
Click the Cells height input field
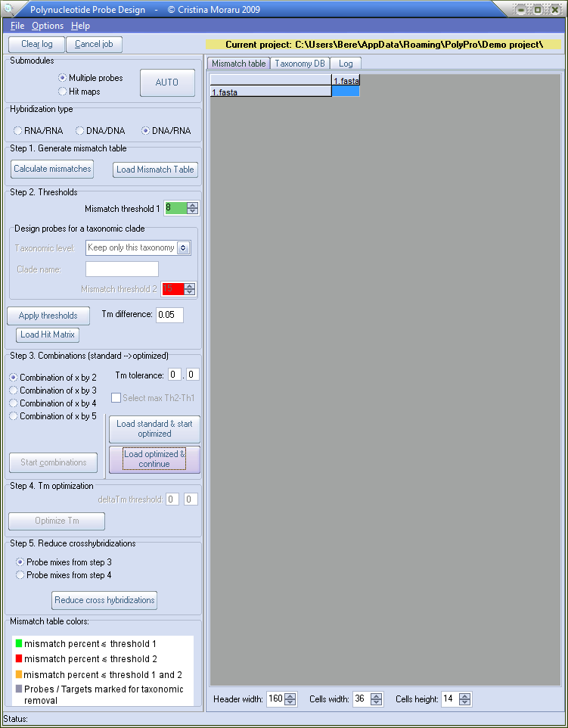tap(450, 699)
